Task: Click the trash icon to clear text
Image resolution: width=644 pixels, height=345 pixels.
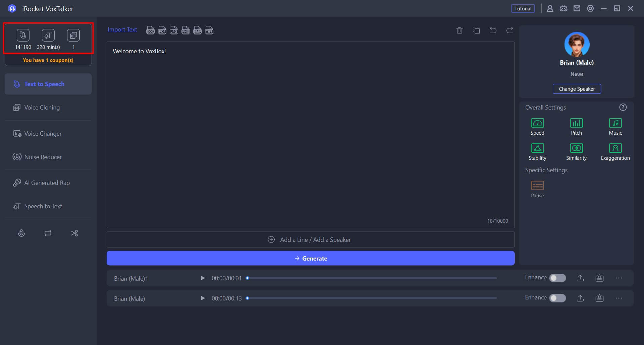Action: [x=460, y=30]
